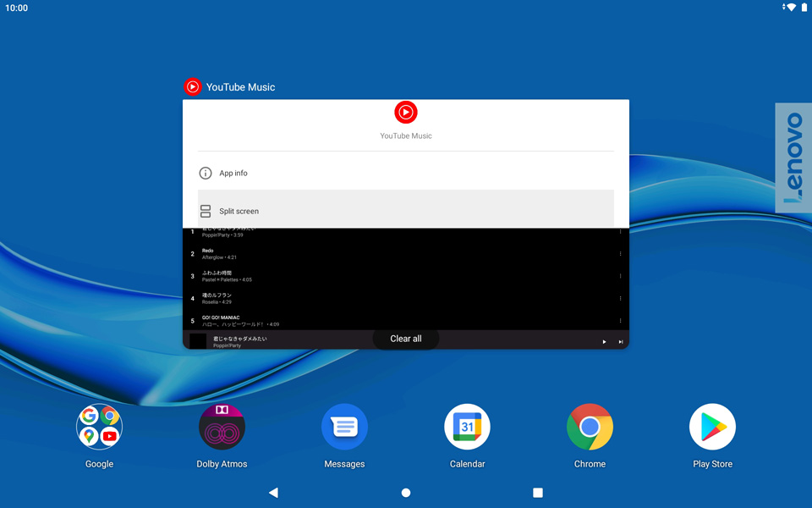
Task: Select the ふわふわ時間 track row
Action: [x=405, y=276]
